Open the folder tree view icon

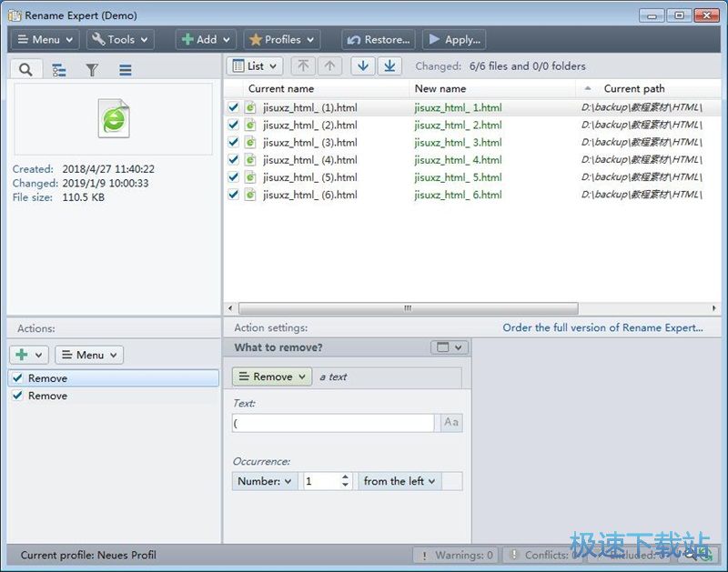[58, 69]
